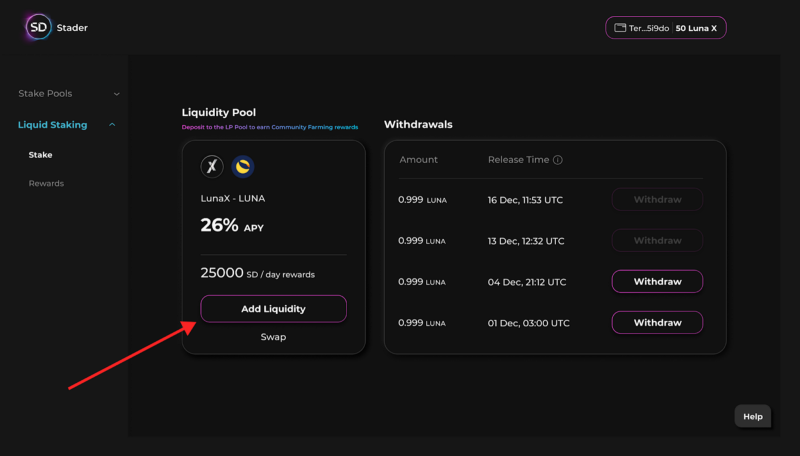The image size is (800, 456).
Task: Click the 25000 SD / day rewards text
Action: click(x=258, y=273)
